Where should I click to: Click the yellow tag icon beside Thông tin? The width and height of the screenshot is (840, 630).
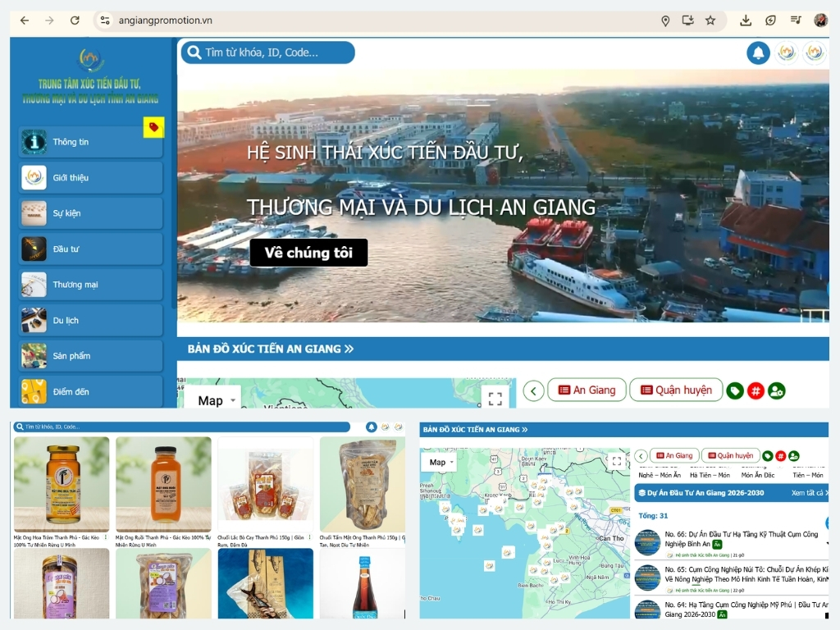[x=153, y=127]
